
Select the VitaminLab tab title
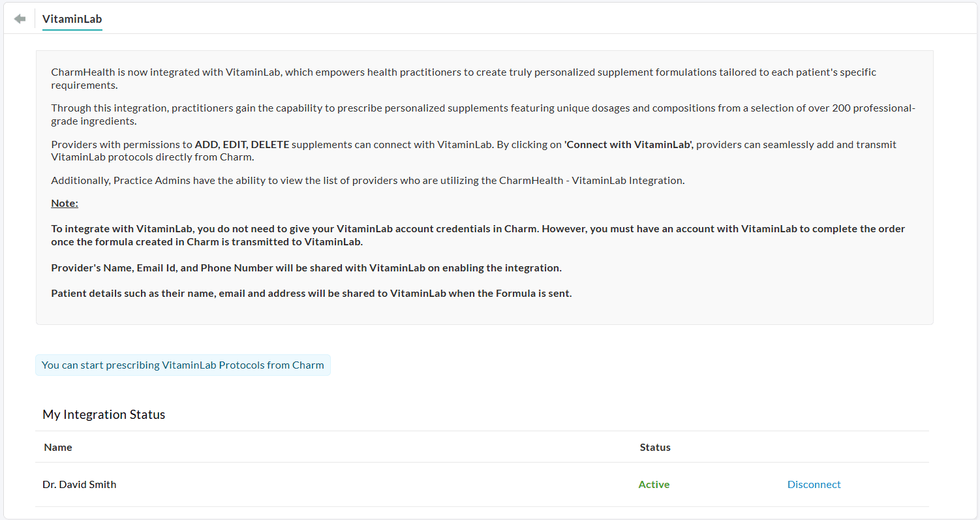(x=72, y=19)
